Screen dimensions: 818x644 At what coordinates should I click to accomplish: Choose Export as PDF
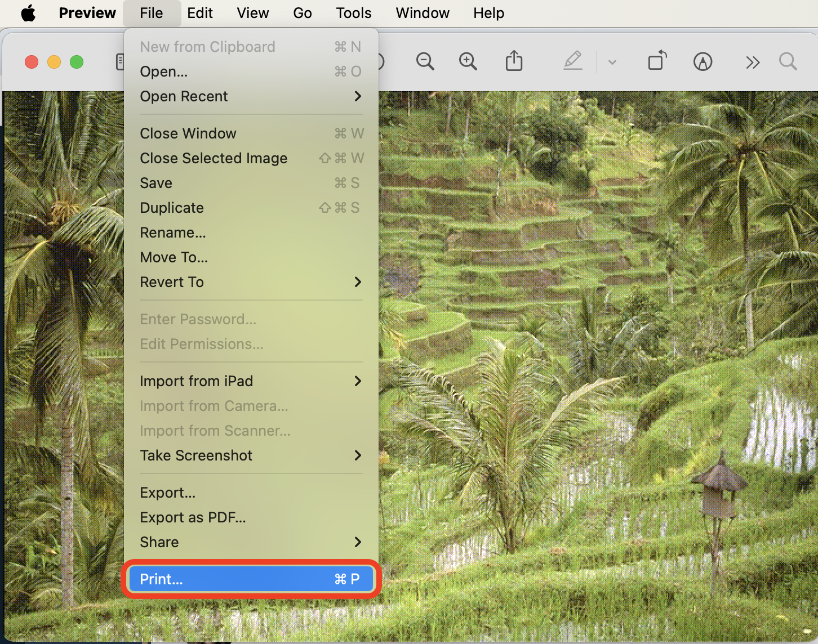(x=193, y=517)
